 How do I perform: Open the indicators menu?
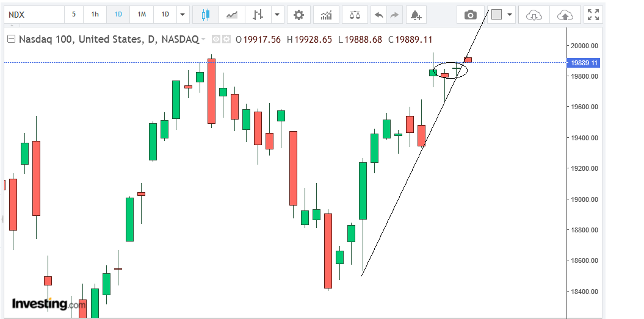tap(327, 14)
